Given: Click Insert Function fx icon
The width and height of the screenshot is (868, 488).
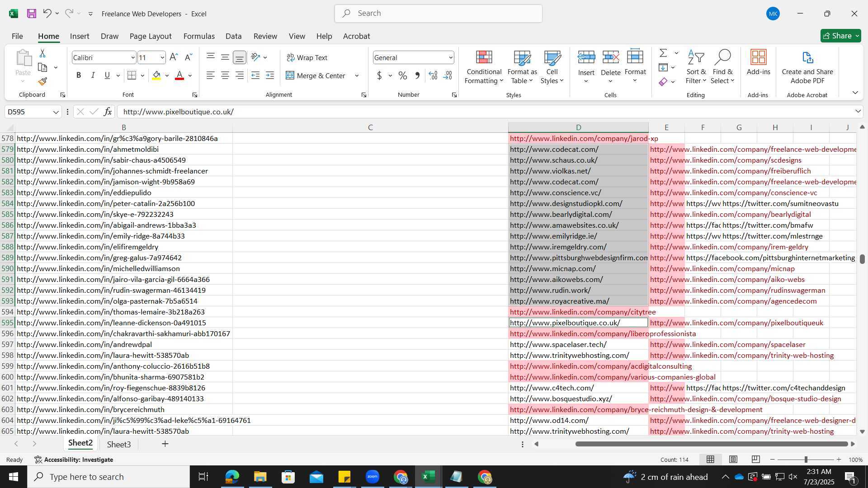Looking at the screenshot, I should coord(108,112).
